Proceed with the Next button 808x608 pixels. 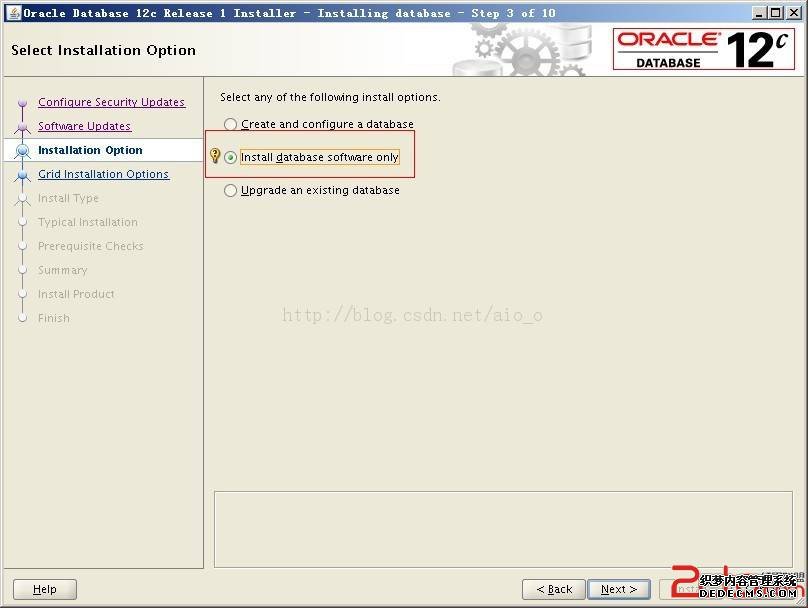click(618, 589)
